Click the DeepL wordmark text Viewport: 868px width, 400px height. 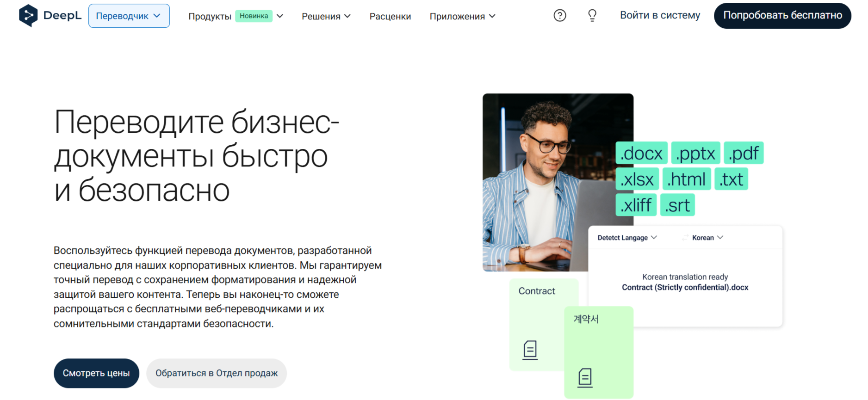[x=62, y=15]
